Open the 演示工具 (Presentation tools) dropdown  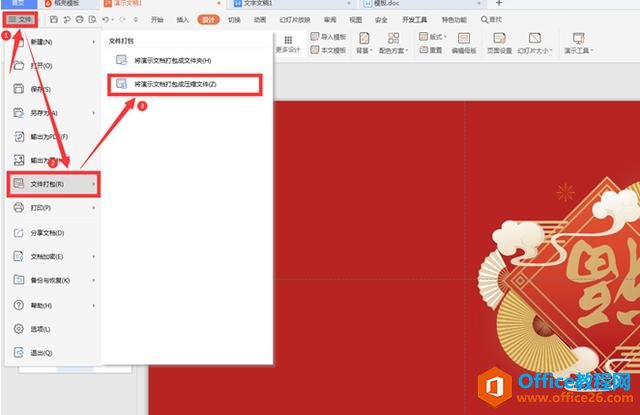point(578,51)
